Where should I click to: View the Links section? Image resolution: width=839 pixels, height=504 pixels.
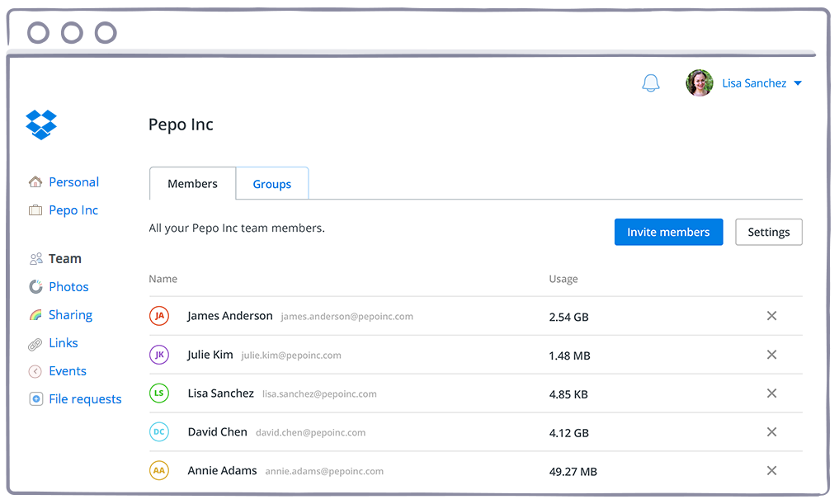click(64, 342)
